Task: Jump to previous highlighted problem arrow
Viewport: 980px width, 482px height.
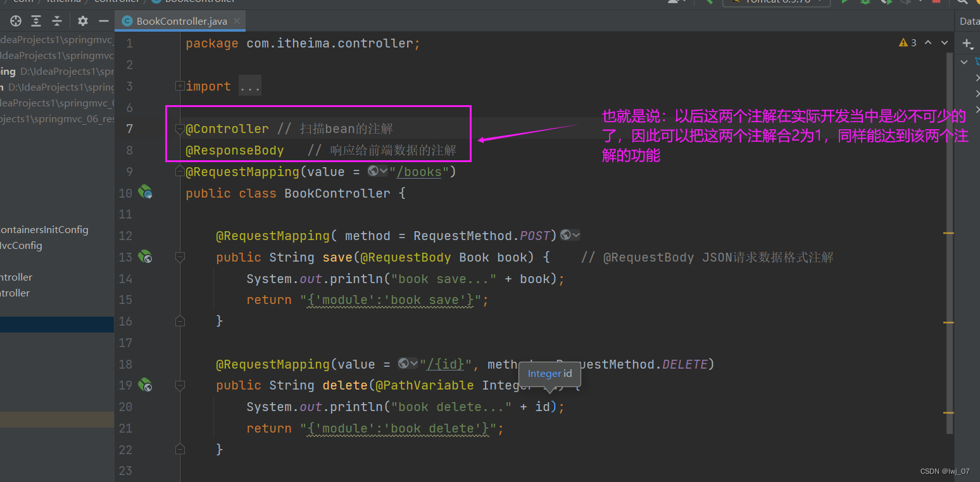Action: (928, 43)
